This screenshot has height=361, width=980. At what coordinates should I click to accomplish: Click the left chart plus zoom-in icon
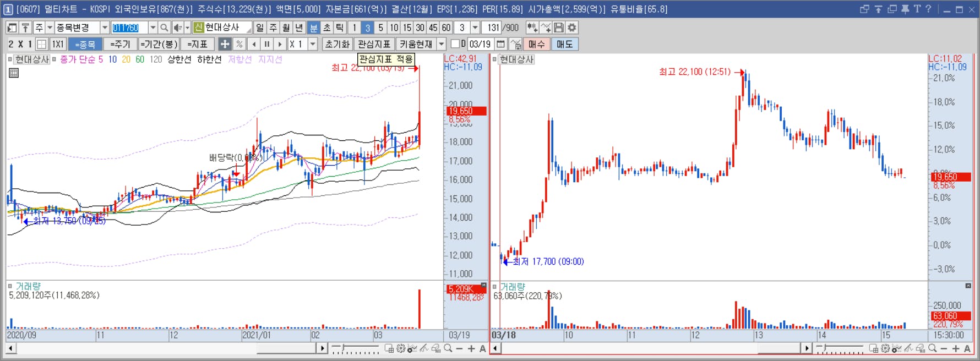pyautogui.click(x=471, y=348)
